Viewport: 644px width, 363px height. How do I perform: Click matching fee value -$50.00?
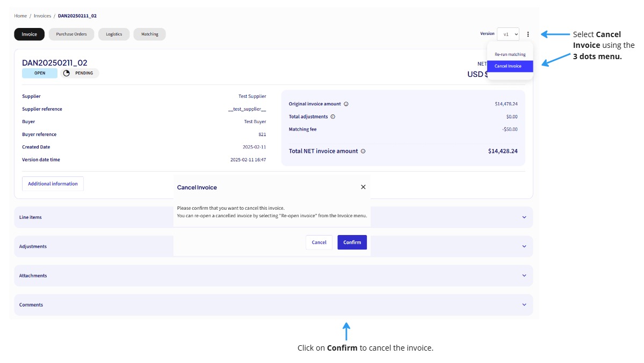pos(510,129)
